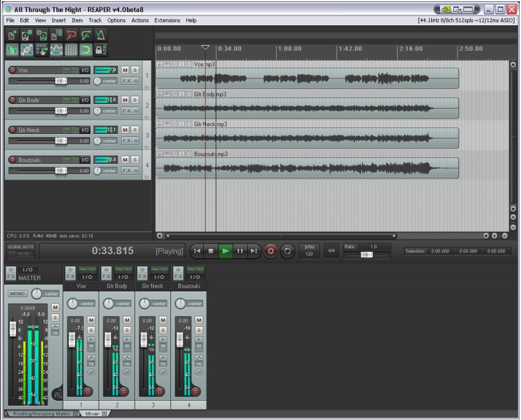
Task: Stop playback with the Stop button
Action: point(211,251)
